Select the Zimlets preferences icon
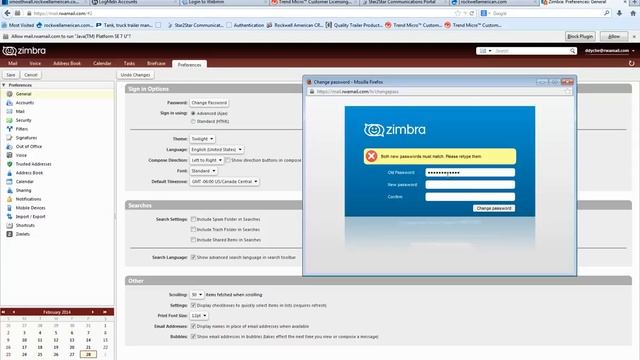This screenshot has height=360, width=640. pos(9,234)
